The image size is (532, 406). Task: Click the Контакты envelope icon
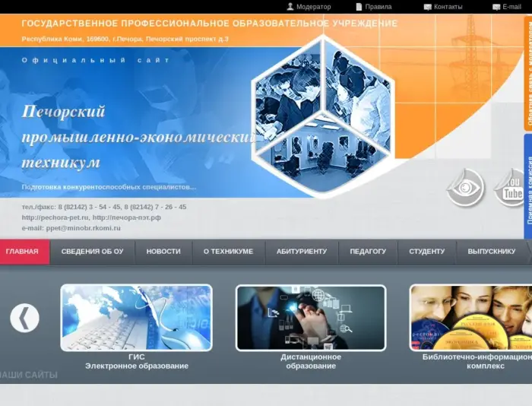click(427, 7)
